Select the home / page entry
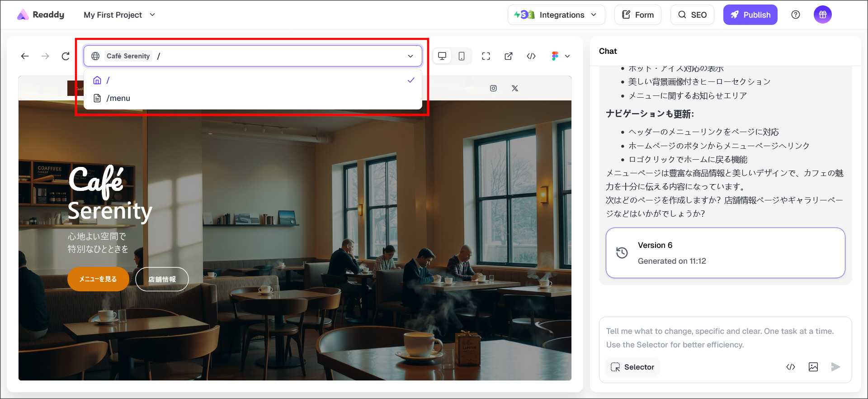The height and width of the screenshot is (399, 868). pos(108,81)
